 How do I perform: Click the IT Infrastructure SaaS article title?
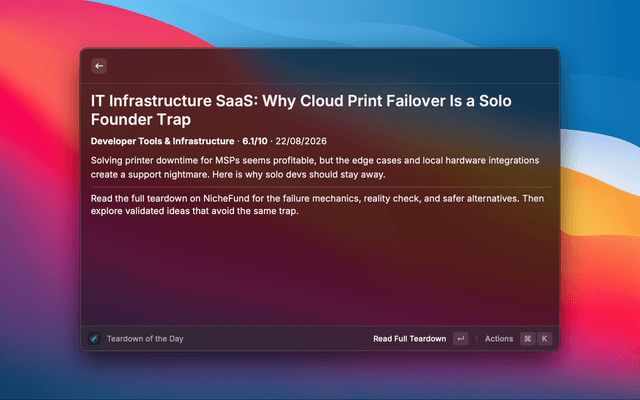click(301, 110)
